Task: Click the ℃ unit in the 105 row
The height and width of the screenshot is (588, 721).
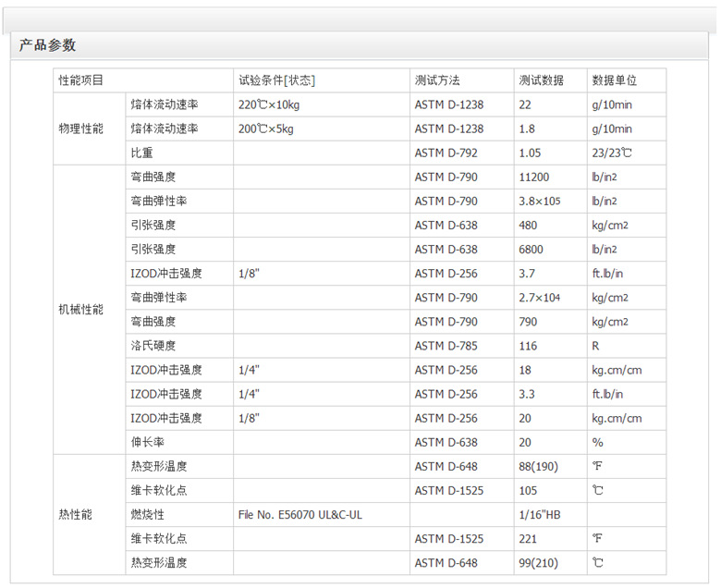Action: [627, 491]
